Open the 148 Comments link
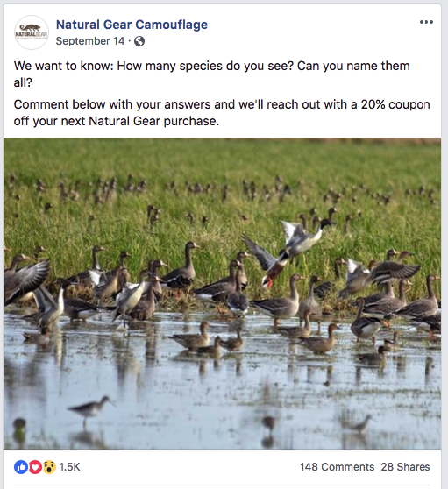Screen dimensions: 448x489 point(337,467)
